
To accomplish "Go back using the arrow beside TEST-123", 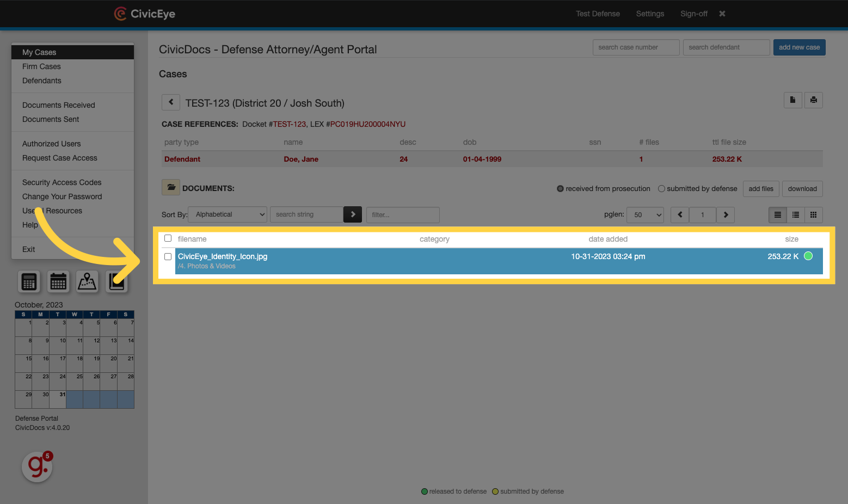I will (171, 102).
